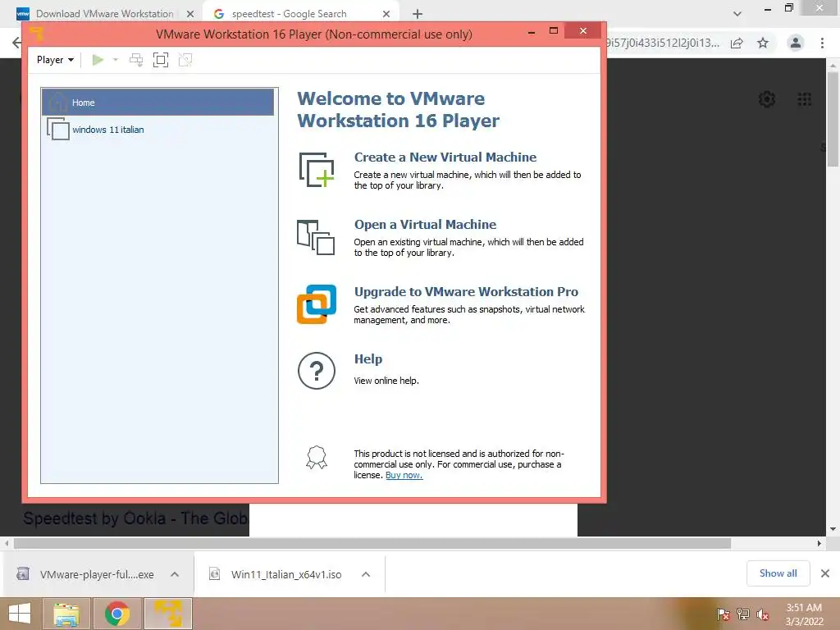Screen dimensions: 840x630
Task: Click Speedtest by Ookla result heading
Action: click(135, 518)
